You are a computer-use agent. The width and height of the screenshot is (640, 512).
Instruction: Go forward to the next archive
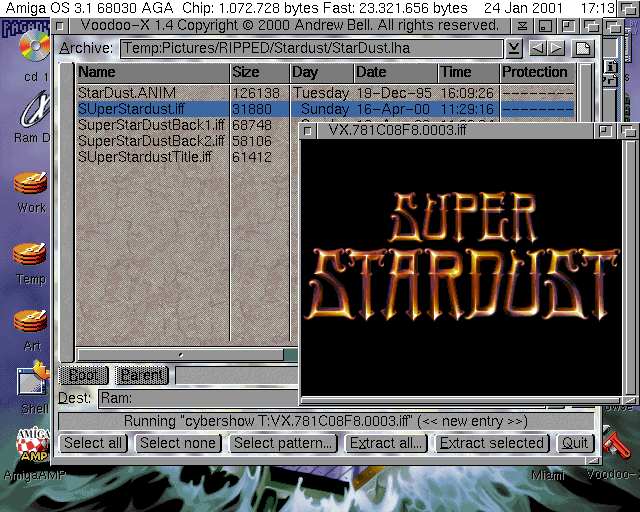pyautogui.click(x=556, y=49)
